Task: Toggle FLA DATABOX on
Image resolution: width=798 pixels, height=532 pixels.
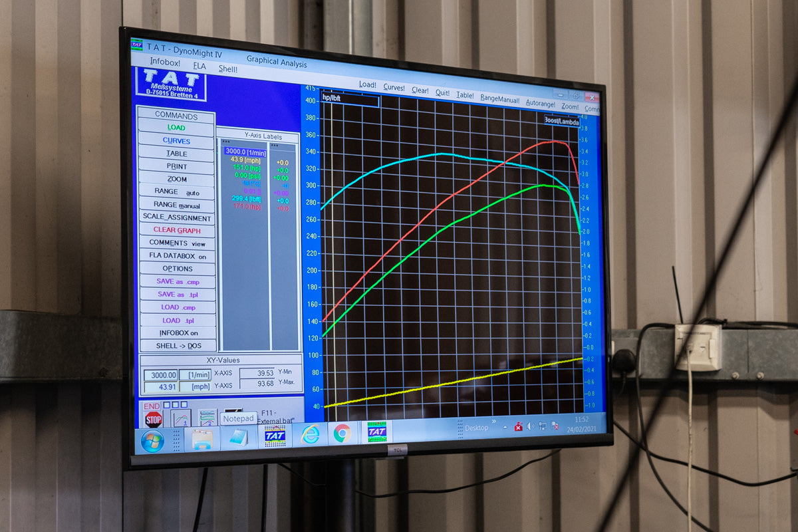Action: coord(177,256)
